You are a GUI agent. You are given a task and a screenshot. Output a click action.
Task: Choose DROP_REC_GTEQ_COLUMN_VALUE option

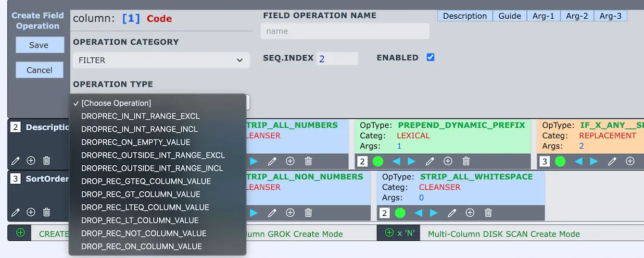pyautogui.click(x=157, y=181)
